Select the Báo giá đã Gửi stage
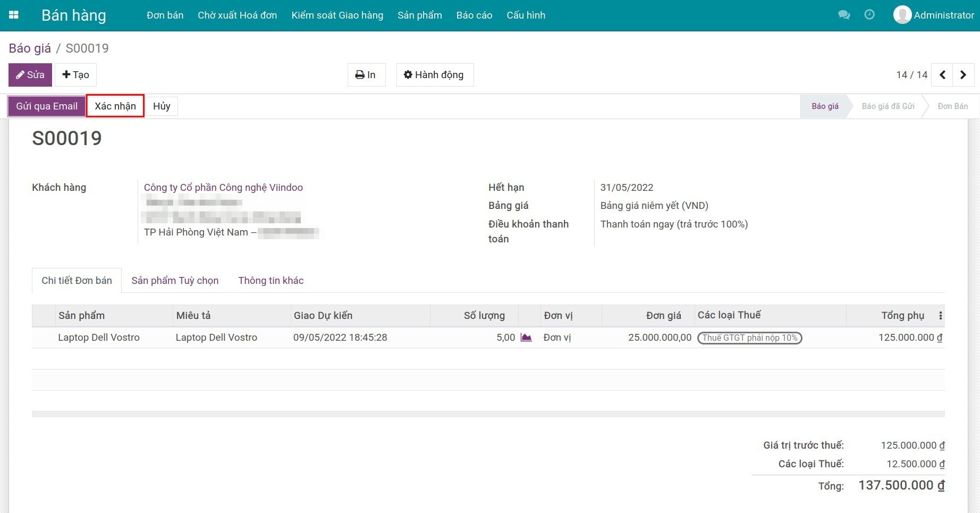 click(888, 106)
